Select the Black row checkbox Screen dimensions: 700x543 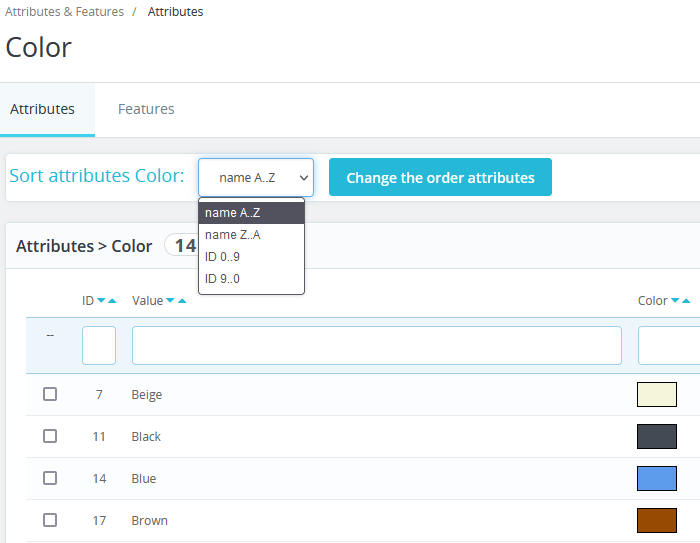(50, 436)
